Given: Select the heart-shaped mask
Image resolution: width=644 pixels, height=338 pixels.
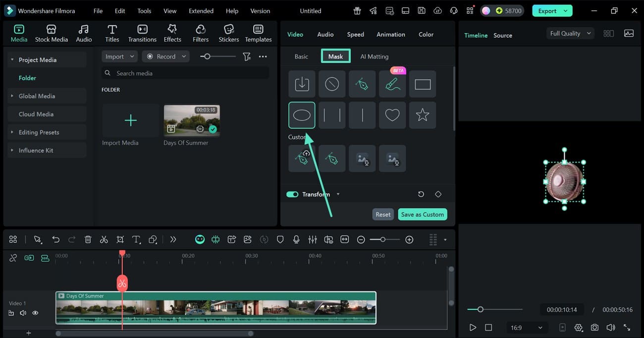Looking at the screenshot, I should coord(392,115).
